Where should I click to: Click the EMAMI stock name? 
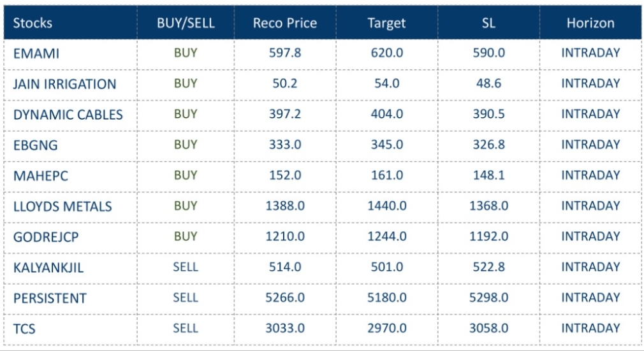(x=36, y=54)
